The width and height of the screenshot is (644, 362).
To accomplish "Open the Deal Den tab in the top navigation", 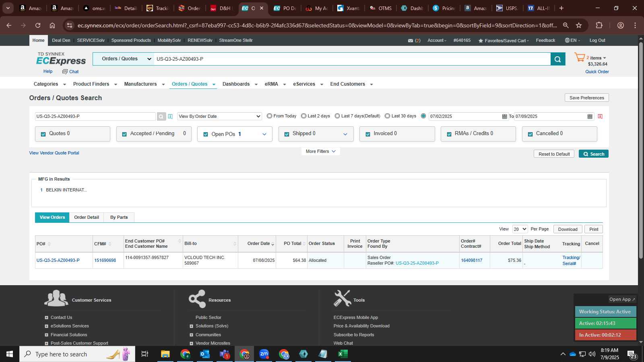I will [x=61, y=41].
